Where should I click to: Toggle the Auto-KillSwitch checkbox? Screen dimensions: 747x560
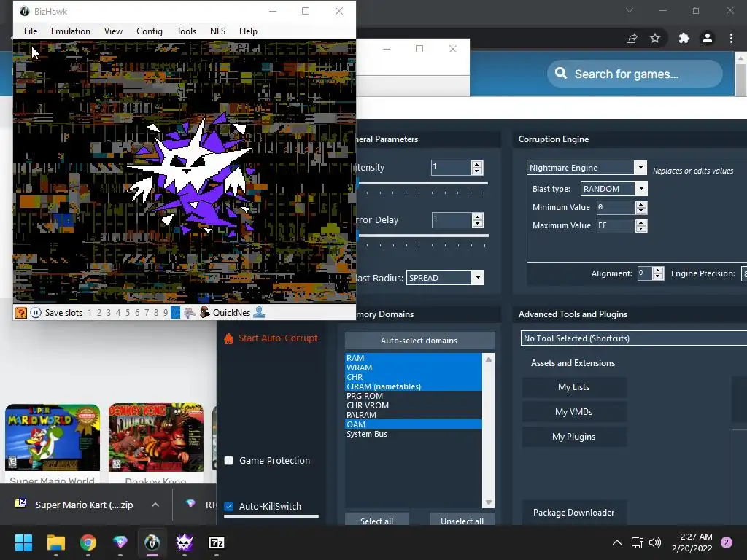(x=228, y=506)
